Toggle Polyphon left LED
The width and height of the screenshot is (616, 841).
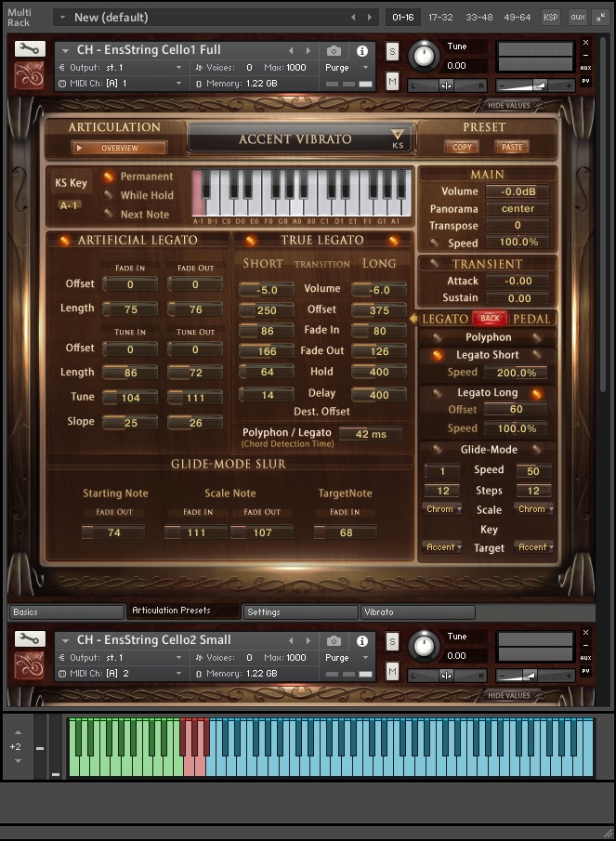pyautogui.click(x=438, y=336)
